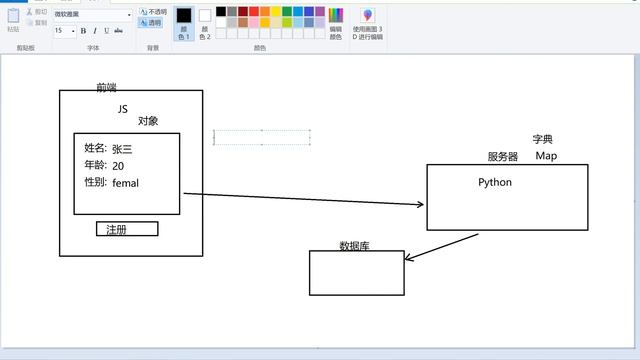Screen dimensions: 640x360
Task: Pick the light gray palette swatch
Action: [x=232, y=22]
